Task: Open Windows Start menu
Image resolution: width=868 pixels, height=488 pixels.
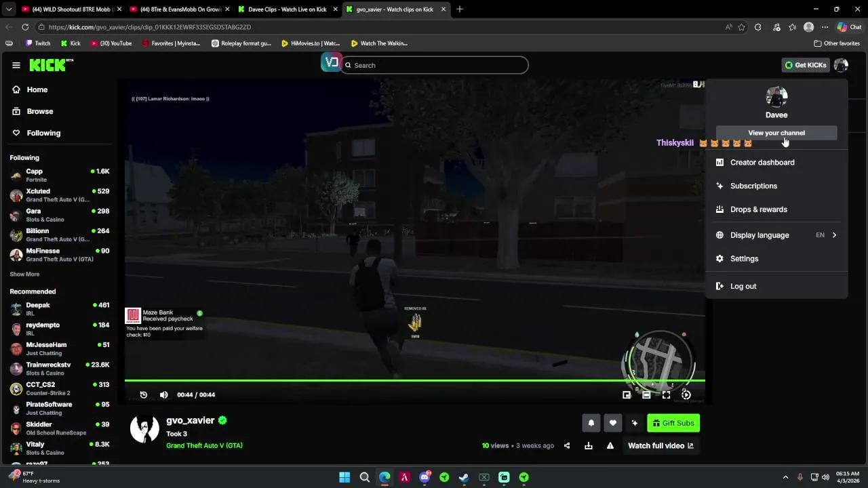Action: point(344,477)
